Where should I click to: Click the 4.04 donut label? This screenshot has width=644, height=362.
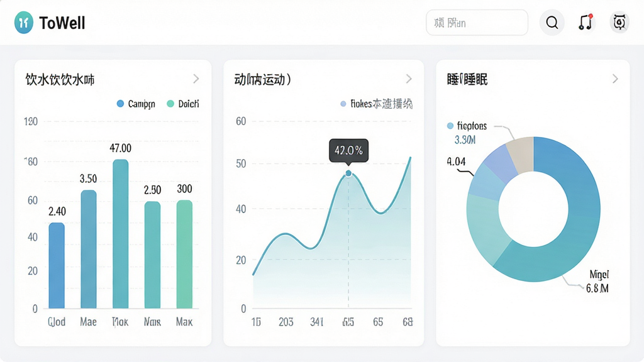pyautogui.click(x=457, y=162)
